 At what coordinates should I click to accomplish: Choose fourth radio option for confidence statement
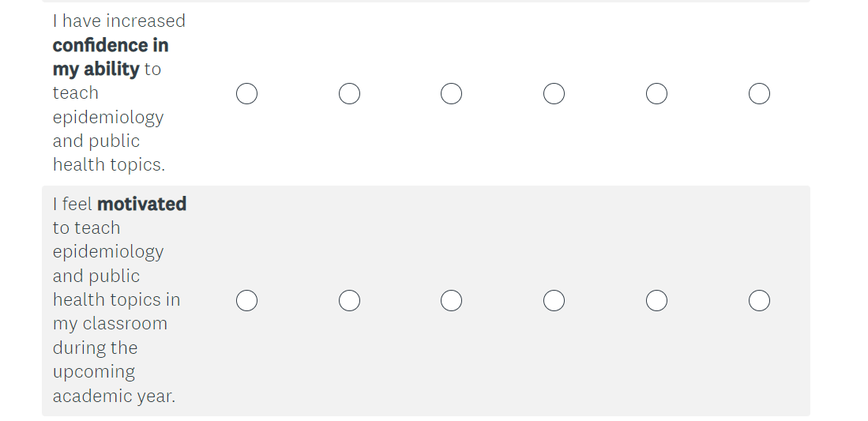(x=554, y=94)
